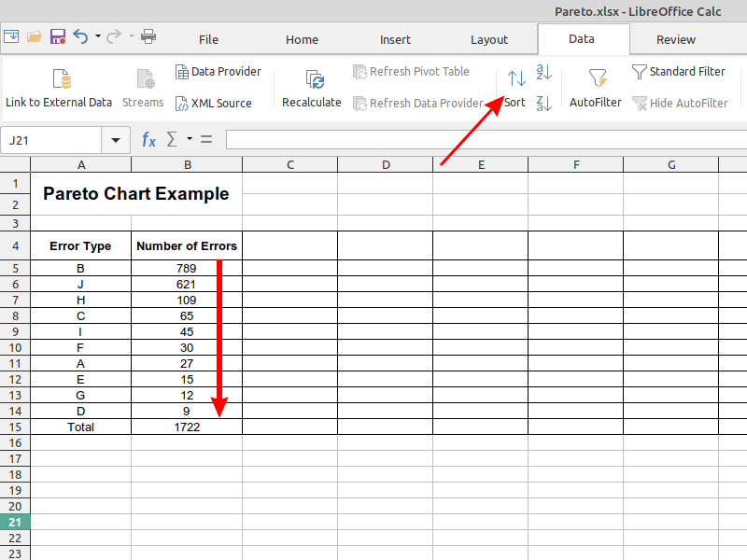
Task: Click the Sort Ascending icon
Action: tap(544, 72)
